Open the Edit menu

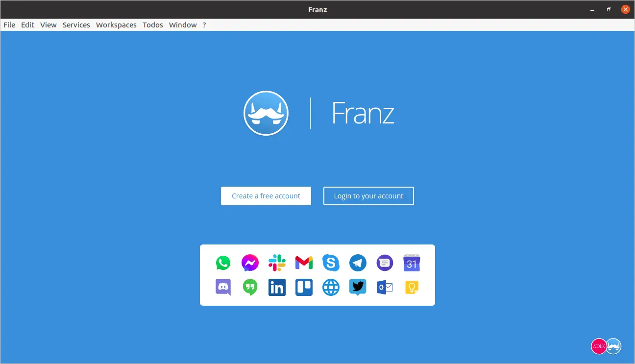27,25
